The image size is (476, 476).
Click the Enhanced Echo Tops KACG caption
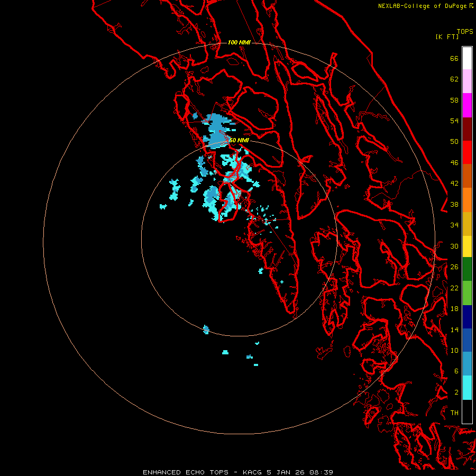238,472
